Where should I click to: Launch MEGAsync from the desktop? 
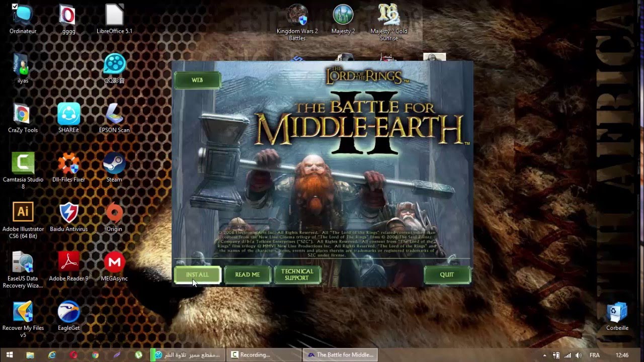point(114,266)
